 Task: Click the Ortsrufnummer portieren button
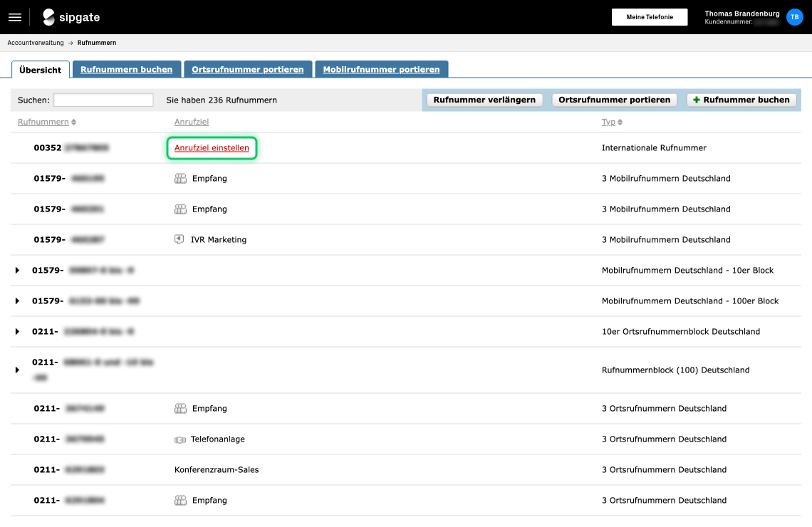click(x=614, y=100)
